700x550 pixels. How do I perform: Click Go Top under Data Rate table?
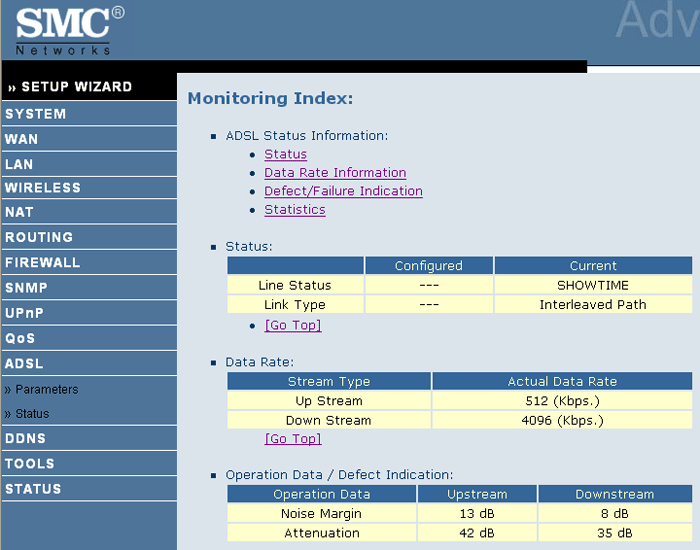pyautogui.click(x=293, y=438)
